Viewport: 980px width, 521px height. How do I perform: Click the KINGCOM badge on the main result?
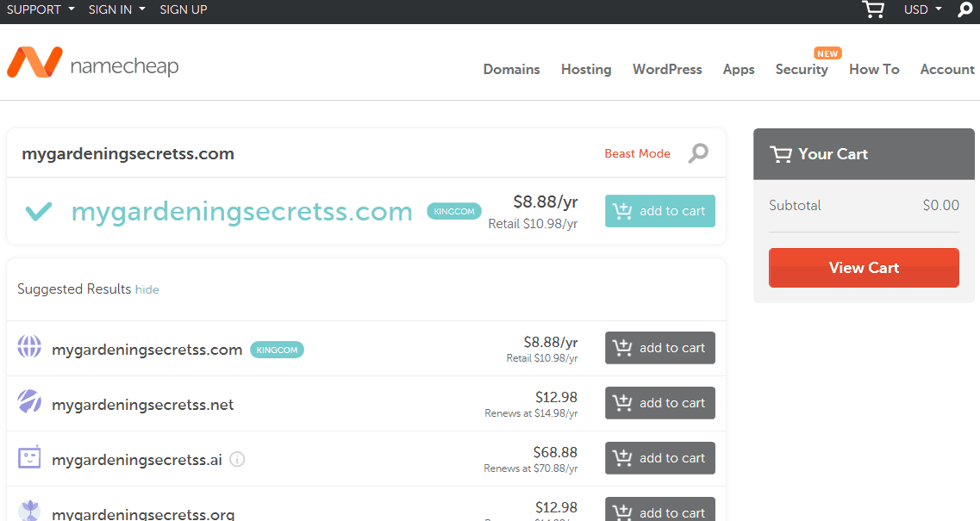pos(454,211)
